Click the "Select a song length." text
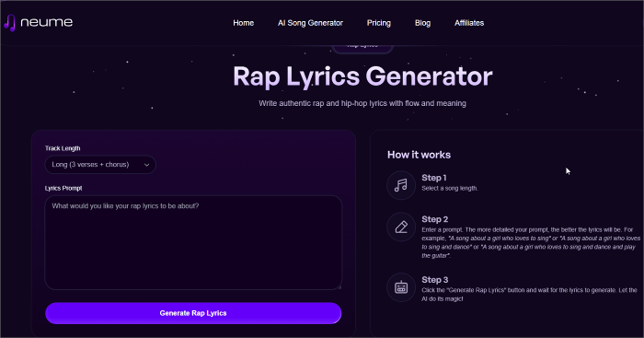The width and height of the screenshot is (644, 338). pos(450,188)
